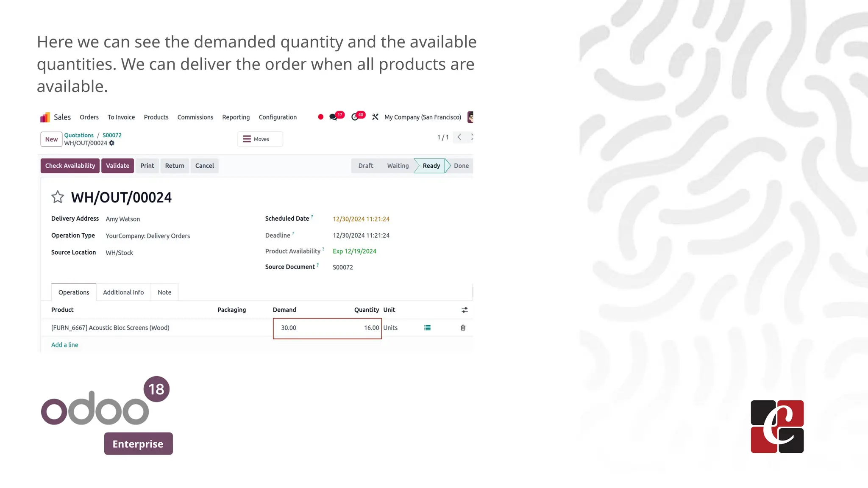Open Operation Type field Delivery Orders
The width and height of the screenshot is (868, 488).
click(148, 236)
